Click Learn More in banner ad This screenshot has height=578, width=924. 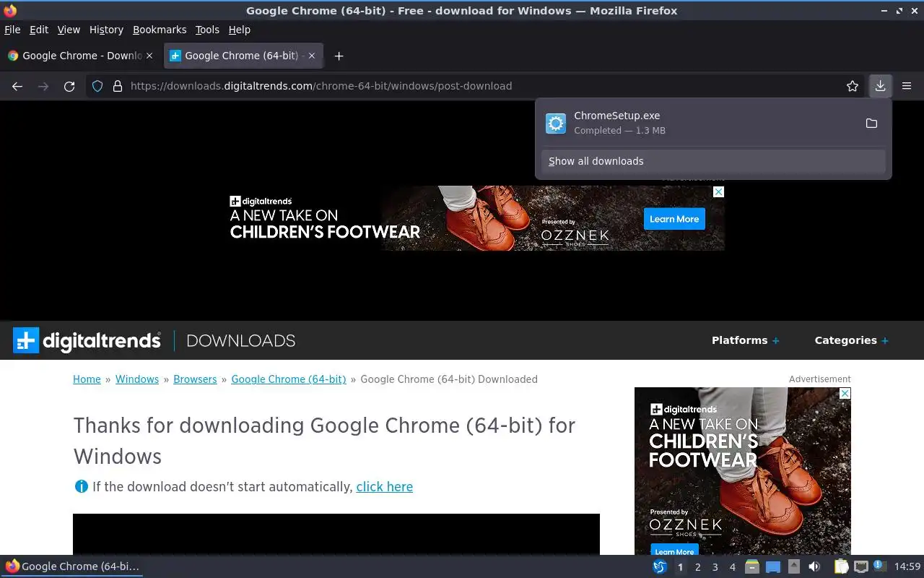coord(674,219)
